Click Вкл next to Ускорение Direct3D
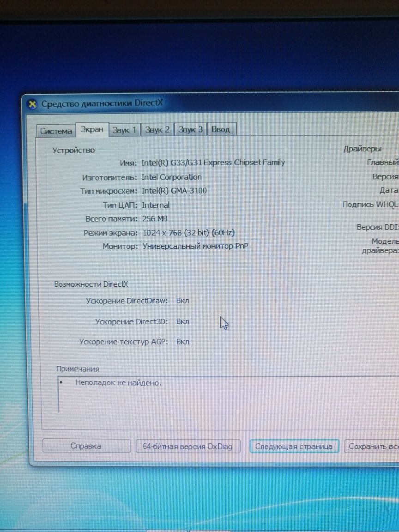The image size is (399, 532). (182, 321)
